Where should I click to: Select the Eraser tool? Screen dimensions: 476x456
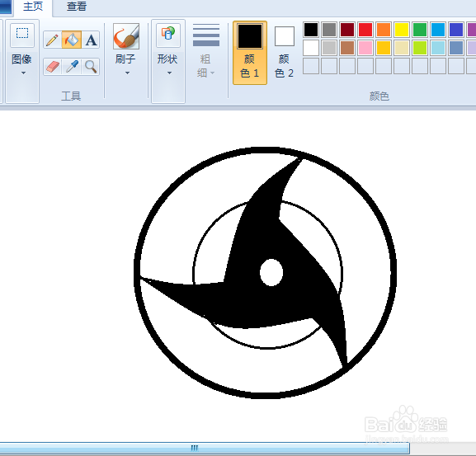point(52,67)
